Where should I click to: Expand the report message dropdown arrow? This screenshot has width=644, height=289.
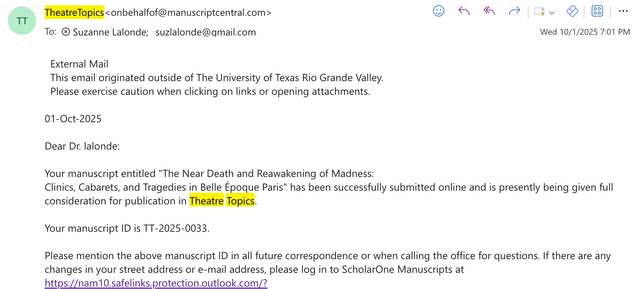(552, 13)
